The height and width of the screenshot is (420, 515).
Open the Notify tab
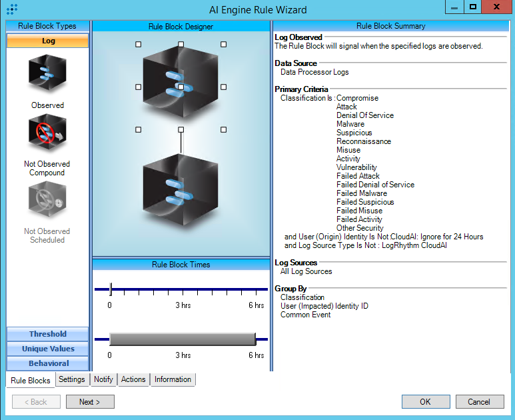click(x=103, y=379)
